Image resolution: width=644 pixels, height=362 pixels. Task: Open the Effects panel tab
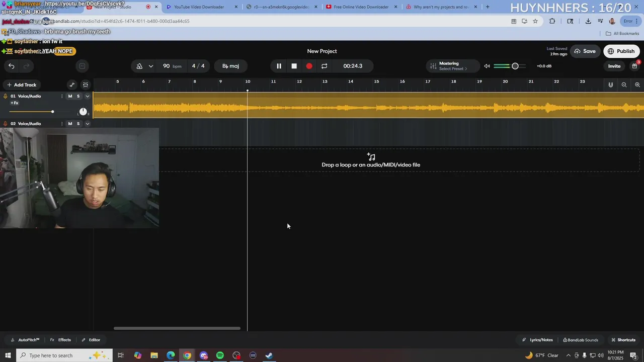tap(61, 340)
